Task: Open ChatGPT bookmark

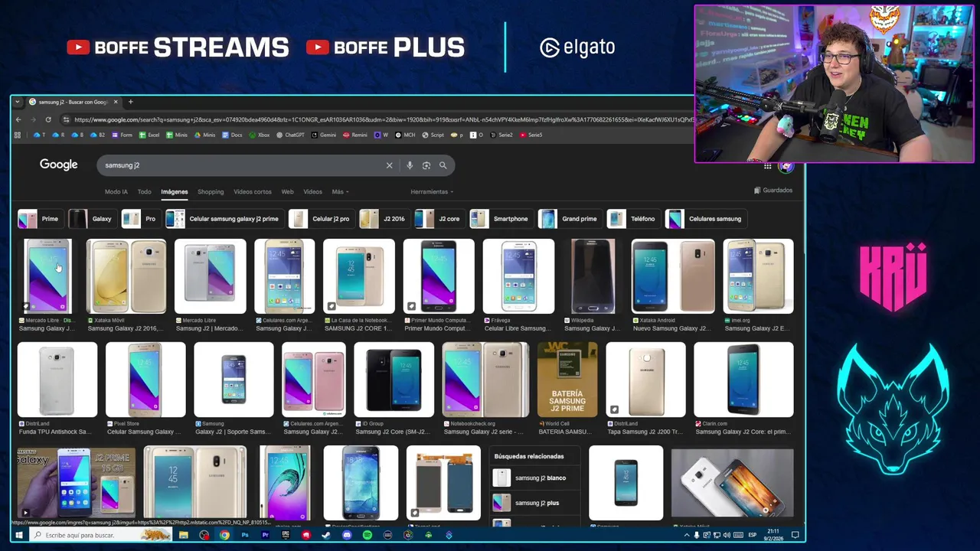Action: (x=290, y=135)
